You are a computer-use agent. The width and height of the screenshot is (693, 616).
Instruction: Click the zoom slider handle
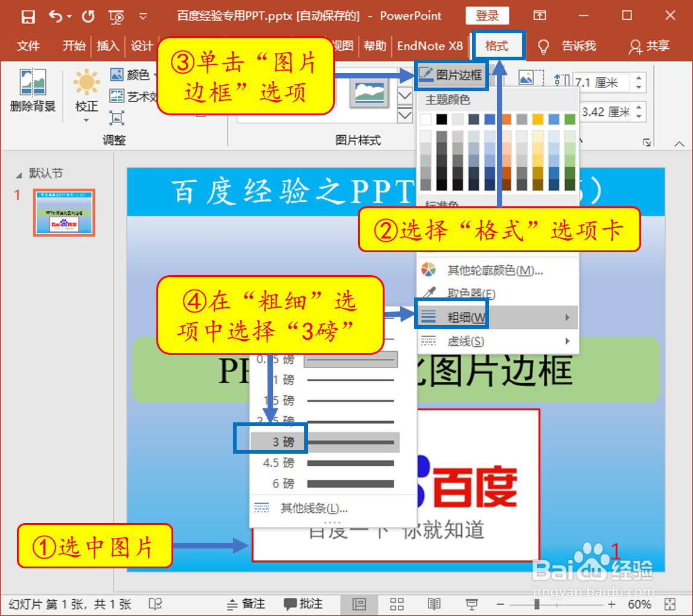click(537, 604)
